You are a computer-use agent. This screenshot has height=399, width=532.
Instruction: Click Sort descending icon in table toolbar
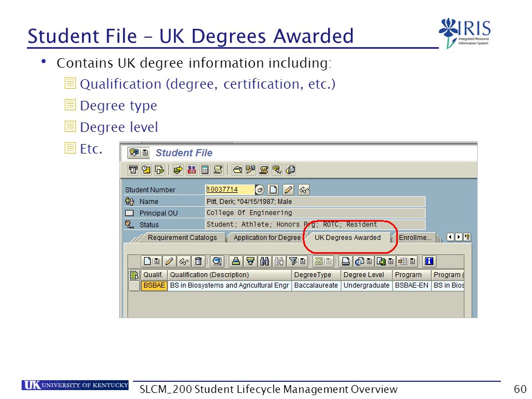(x=250, y=261)
